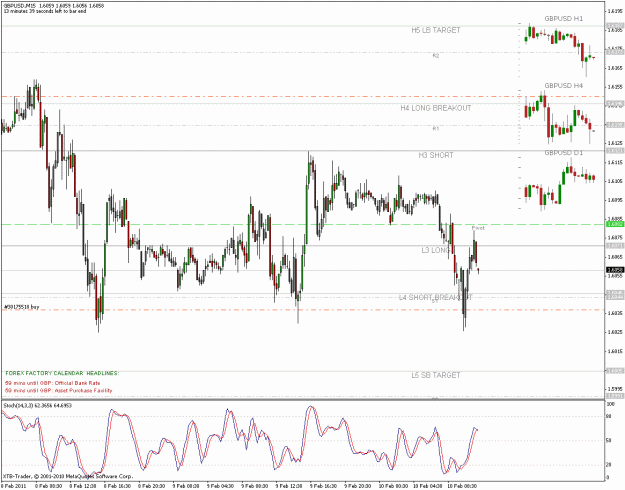Click the 8 Feb 2011 date label
Viewport: 625px width, 490px height.
tap(13, 486)
